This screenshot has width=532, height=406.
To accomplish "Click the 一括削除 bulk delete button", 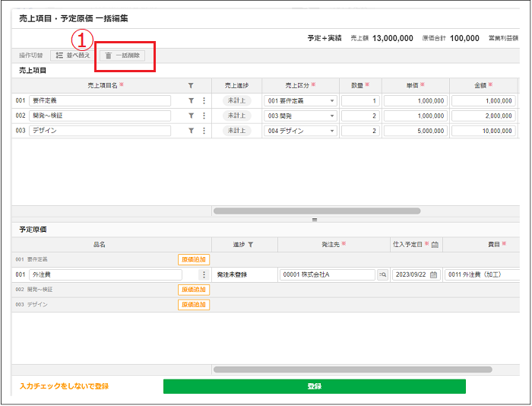I will [122, 56].
